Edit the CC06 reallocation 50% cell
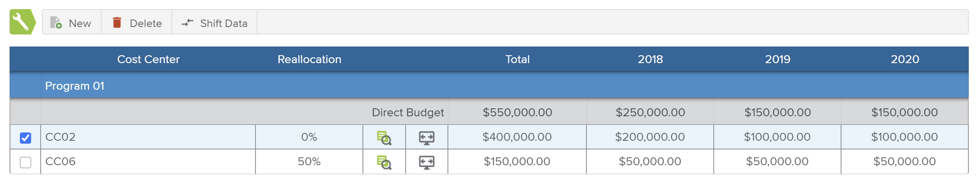This screenshot has height=186, width=980. pos(309,162)
